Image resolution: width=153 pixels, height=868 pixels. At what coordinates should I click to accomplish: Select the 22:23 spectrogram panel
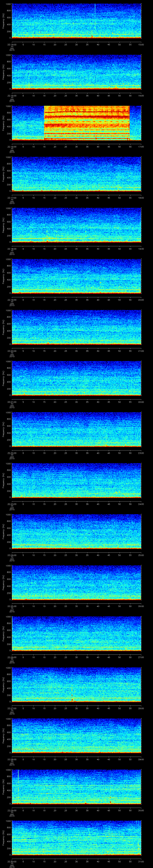click(x=76, y=481)
